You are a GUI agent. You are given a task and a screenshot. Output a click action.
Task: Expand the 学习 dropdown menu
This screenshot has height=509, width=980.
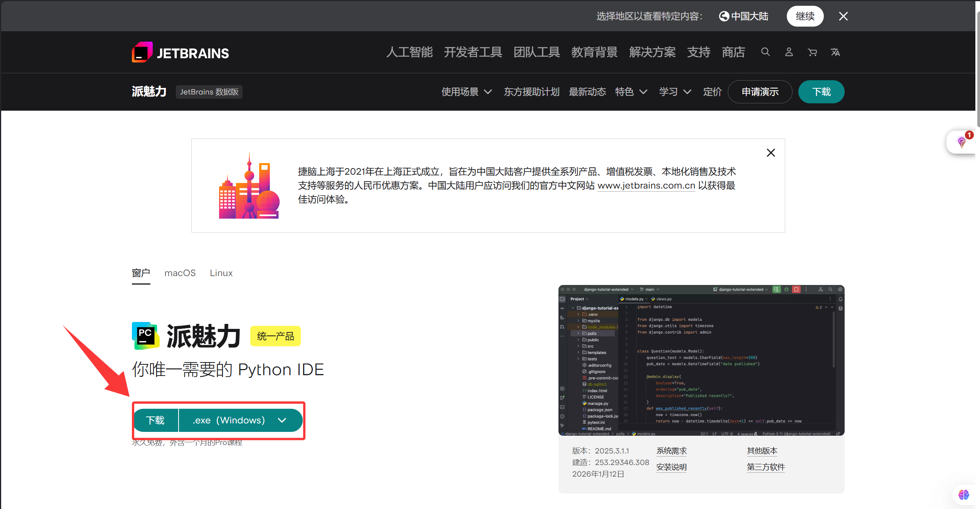(x=675, y=92)
